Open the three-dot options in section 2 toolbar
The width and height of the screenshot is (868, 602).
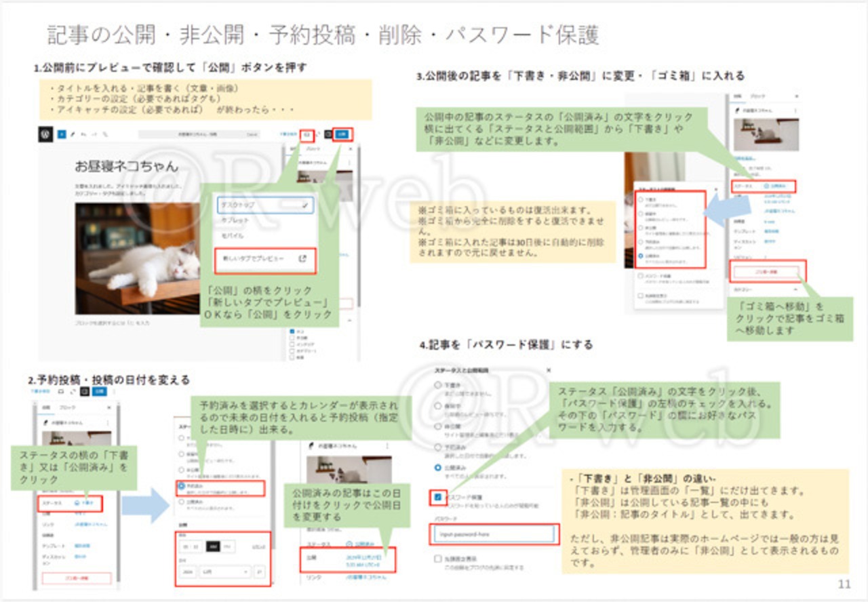pos(113,391)
